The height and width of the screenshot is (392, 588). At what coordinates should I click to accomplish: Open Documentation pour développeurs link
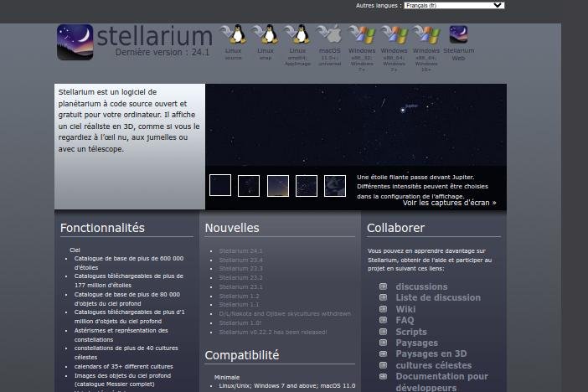click(441, 382)
